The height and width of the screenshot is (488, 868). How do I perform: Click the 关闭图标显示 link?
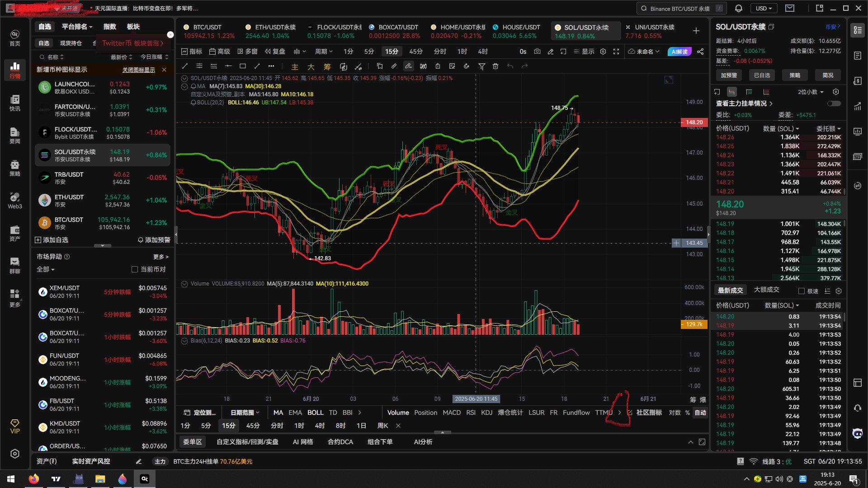138,70
